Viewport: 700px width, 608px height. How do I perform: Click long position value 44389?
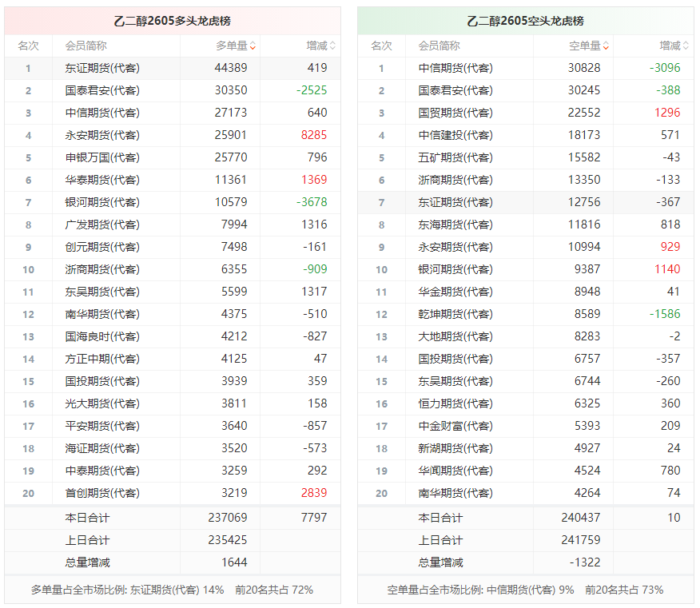[231, 68]
